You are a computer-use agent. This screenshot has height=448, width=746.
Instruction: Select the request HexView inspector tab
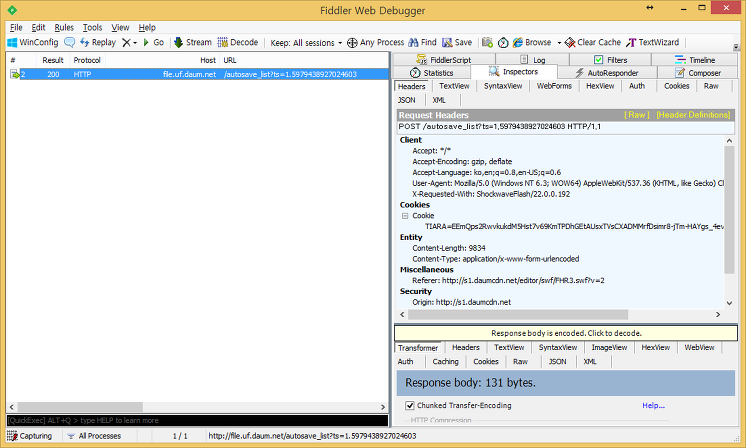600,86
